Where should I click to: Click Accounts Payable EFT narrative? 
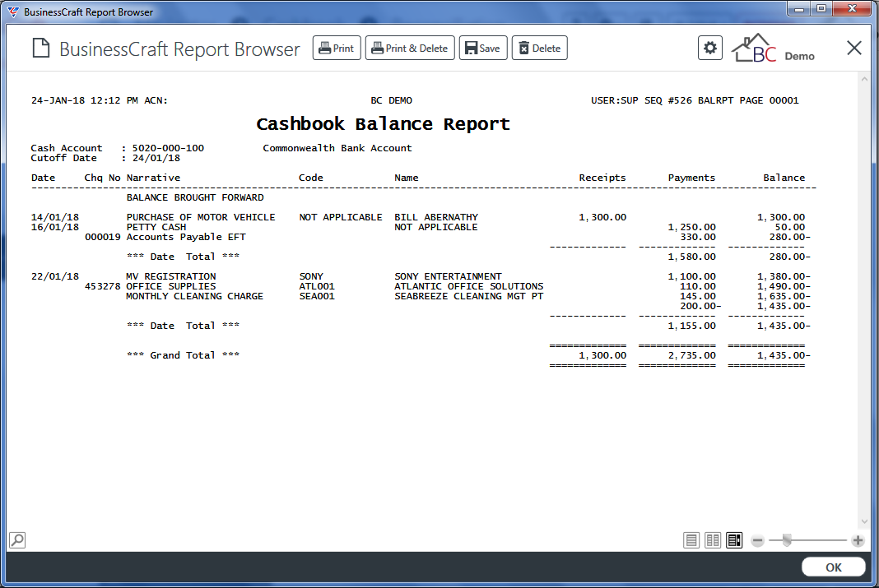click(x=185, y=238)
